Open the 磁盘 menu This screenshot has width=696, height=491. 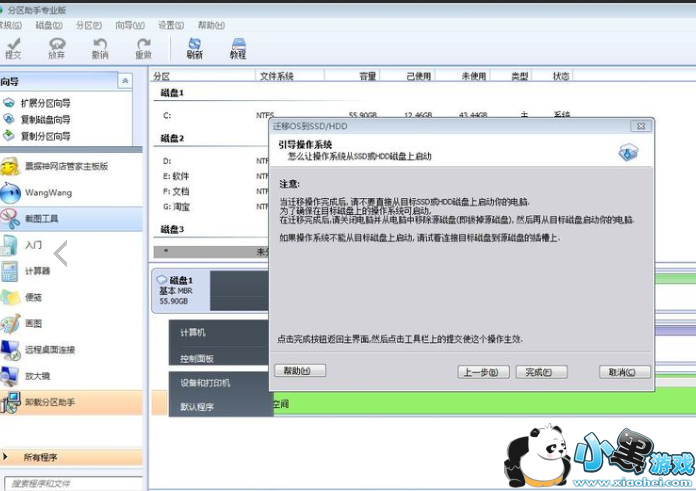pyautogui.click(x=49, y=25)
